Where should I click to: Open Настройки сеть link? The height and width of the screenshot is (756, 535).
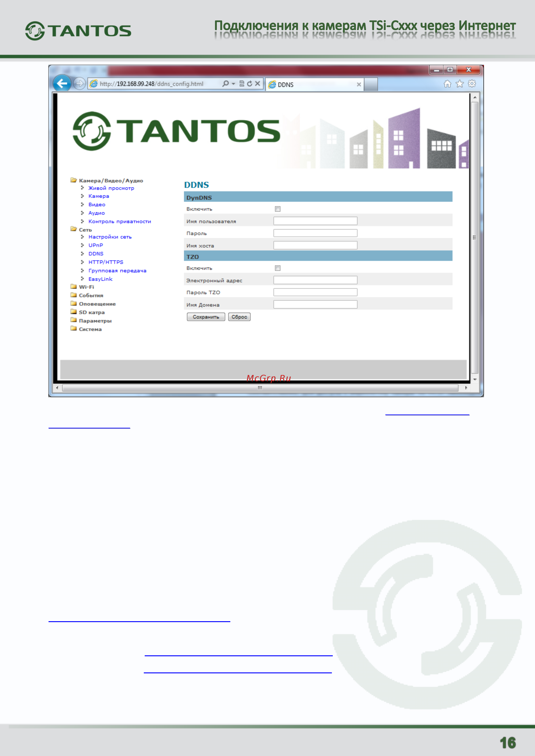pyautogui.click(x=110, y=237)
